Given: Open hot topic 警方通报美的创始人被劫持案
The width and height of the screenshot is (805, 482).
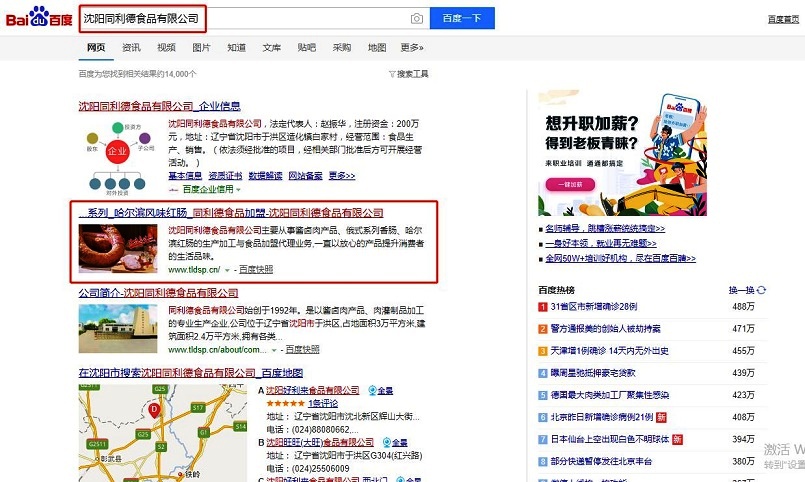Looking at the screenshot, I should tap(605, 329).
